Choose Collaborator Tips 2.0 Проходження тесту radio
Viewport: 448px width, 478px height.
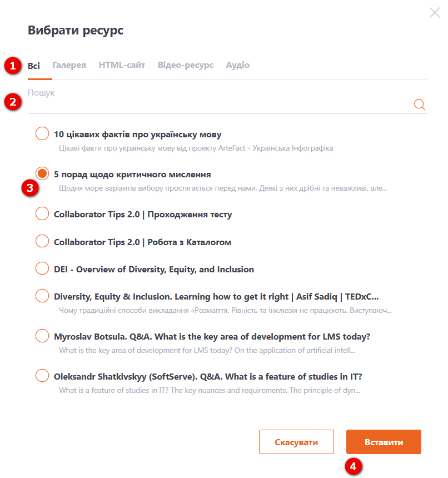(42, 213)
